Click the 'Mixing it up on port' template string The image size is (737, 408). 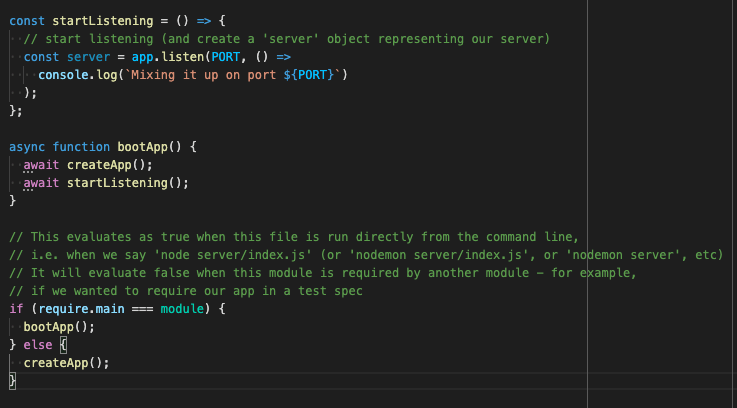[x=198, y=74]
